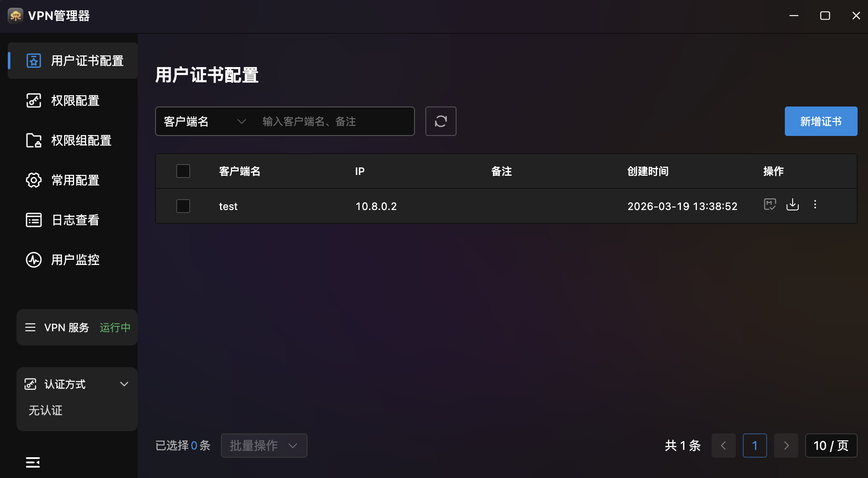The width and height of the screenshot is (868, 478).
Task: Open the 批量操作 dropdown
Action: [x=264, y=446]
